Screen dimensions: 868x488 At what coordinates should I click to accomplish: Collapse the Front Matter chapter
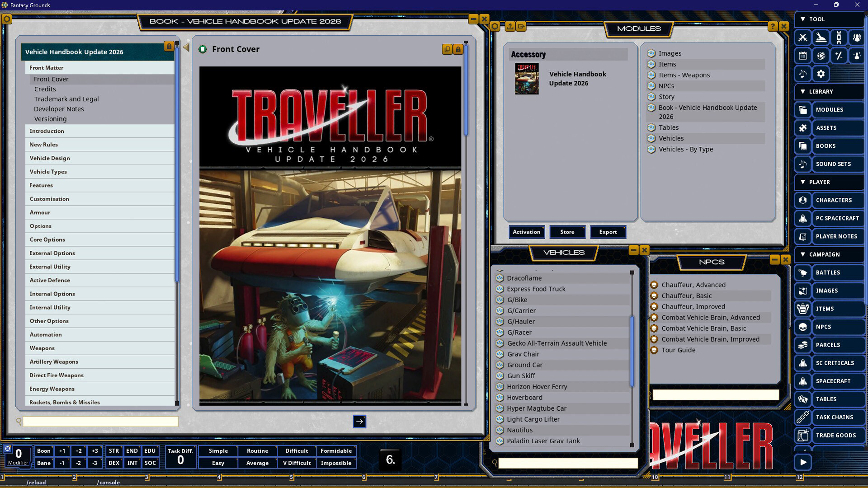pos(99,68)
